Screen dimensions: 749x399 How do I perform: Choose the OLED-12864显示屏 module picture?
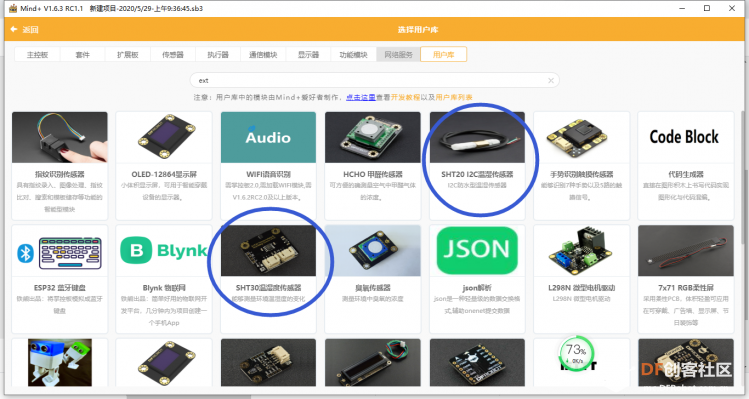[164, 138]
